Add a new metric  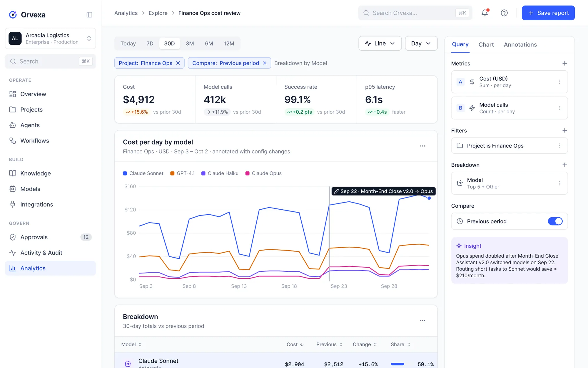pyautogui.click(x=564, y=64)
